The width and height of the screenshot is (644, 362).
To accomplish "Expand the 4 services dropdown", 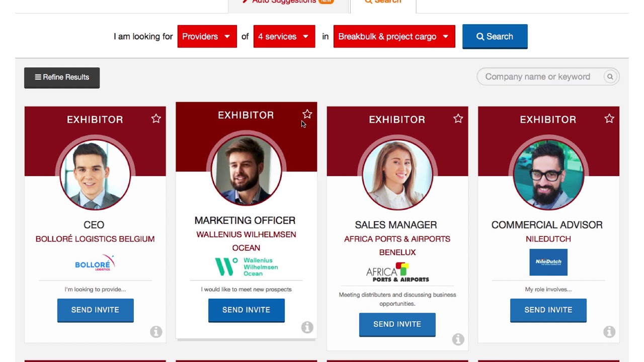I will [284, 37].
